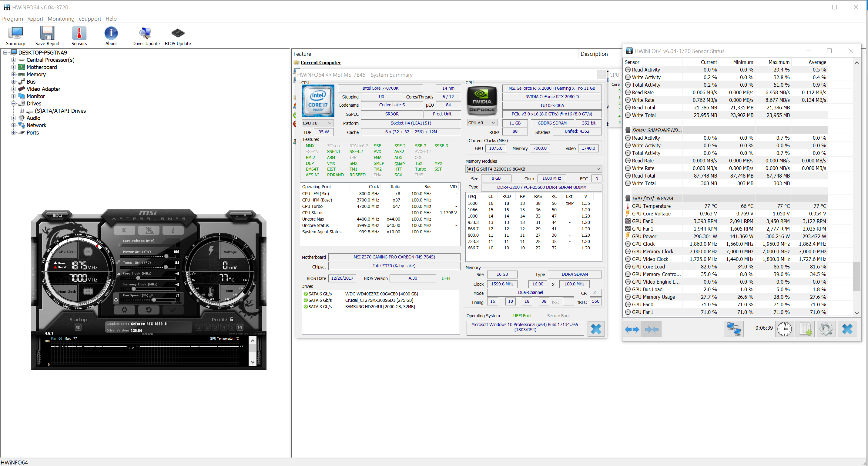This screenshot has height=466, width=868.
Task: Click the blue X in System Summary
Action: point(596,329)
